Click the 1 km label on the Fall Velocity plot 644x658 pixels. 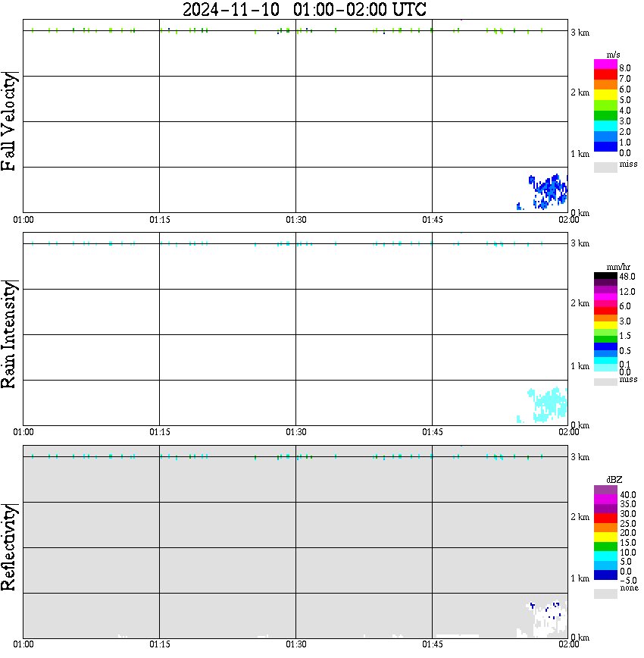coord(580,154)
